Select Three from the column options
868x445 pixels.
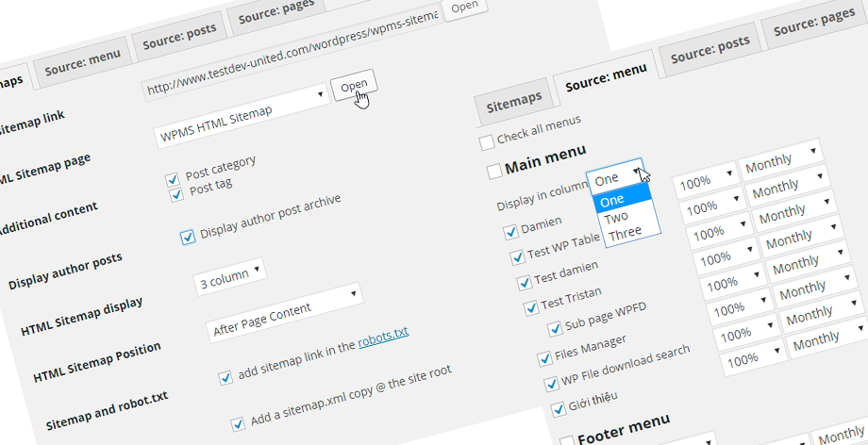[x=625, y=231]
